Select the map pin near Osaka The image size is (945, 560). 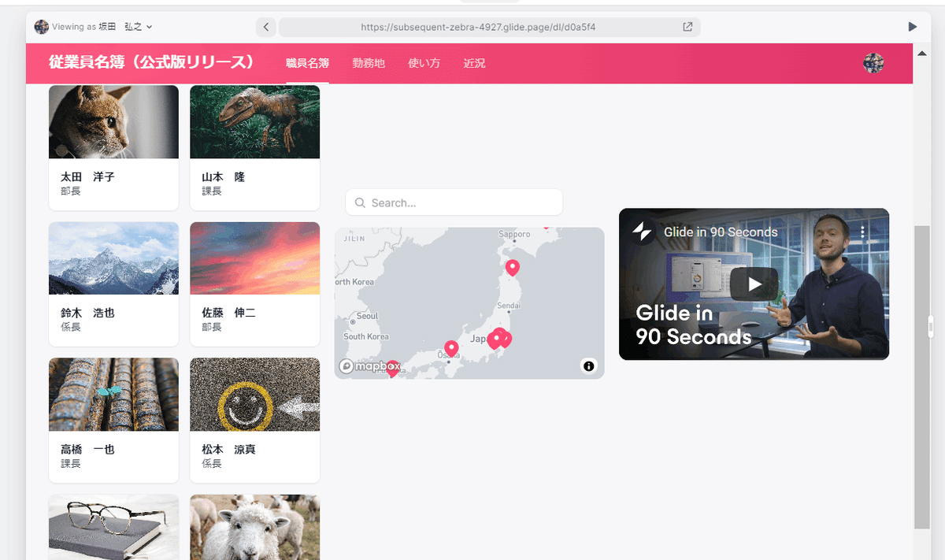point(451,348)
